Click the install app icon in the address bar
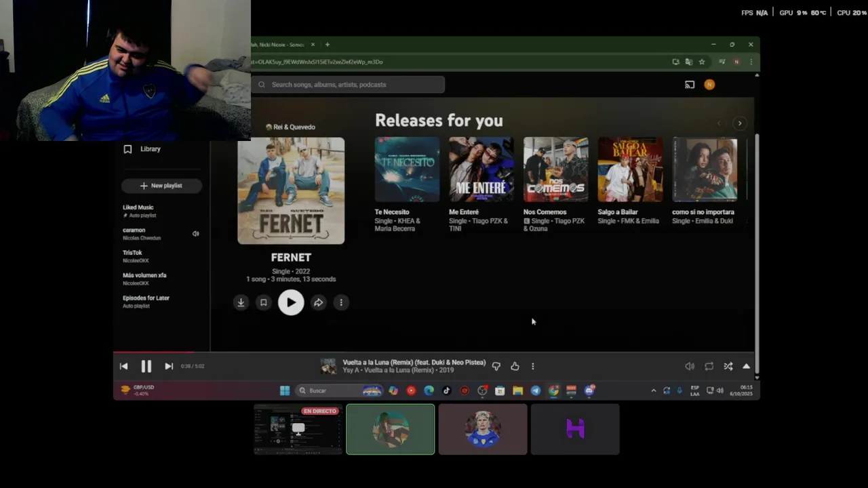This screenshot has height=488, width=868. tap(675, 62)
